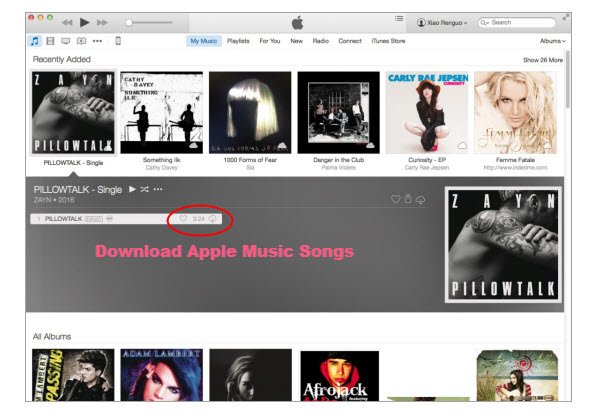Focus the Search field
Screen dimensions: 600x415
(517, 23)
